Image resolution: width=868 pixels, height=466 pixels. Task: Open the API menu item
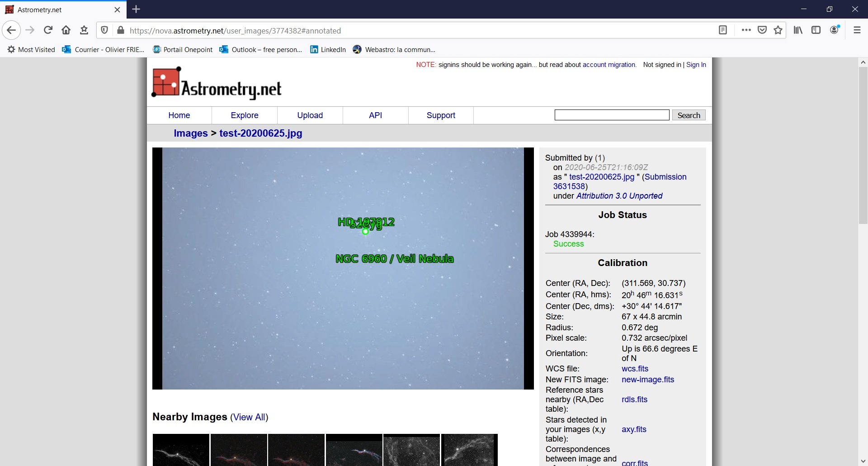(x=376, y=115)
